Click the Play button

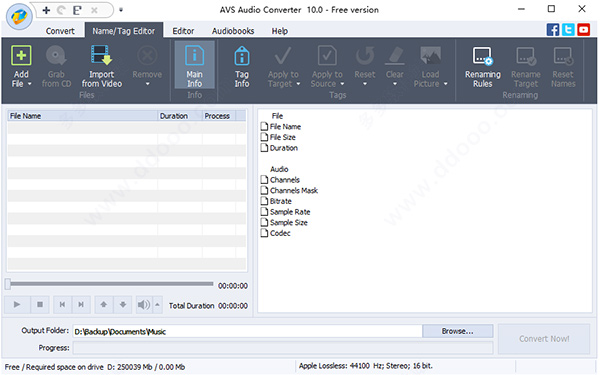(x=16, y=305)
